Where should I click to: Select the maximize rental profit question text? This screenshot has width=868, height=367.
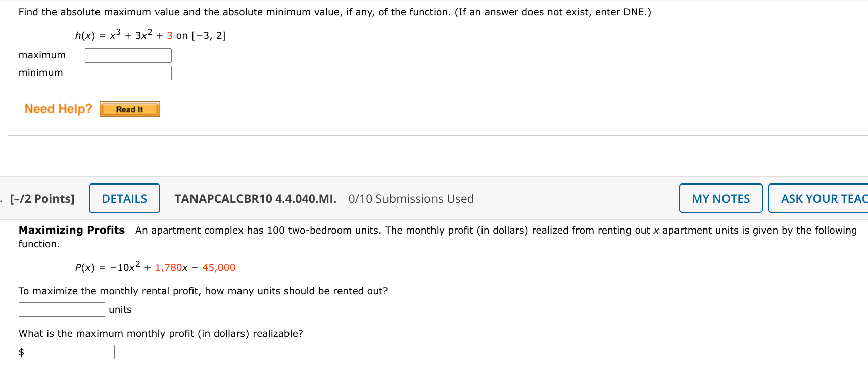point(203,291)
